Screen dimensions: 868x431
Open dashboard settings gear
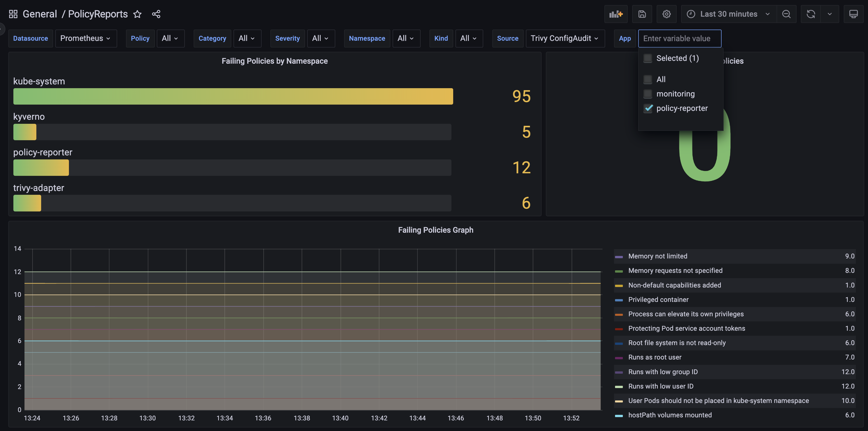[667, 14]
